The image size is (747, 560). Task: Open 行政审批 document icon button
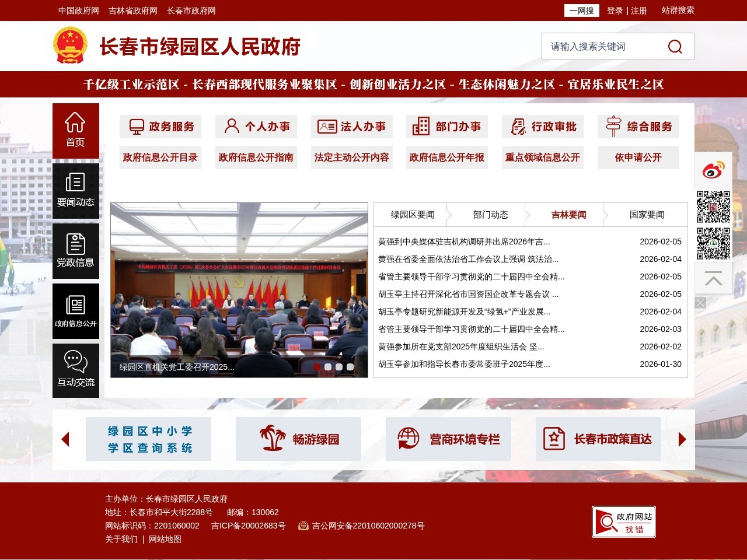click(543, 127)
